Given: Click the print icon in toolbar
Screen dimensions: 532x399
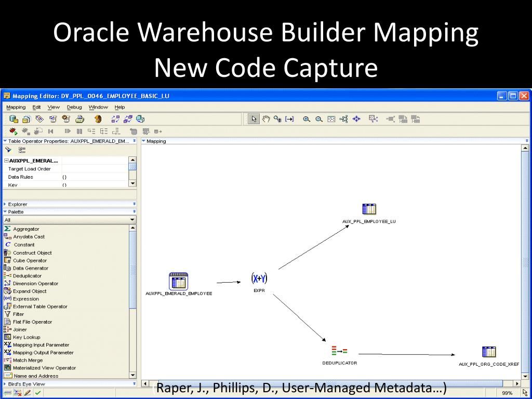Looking at the screenshot, I should click(x=80, y=119).
